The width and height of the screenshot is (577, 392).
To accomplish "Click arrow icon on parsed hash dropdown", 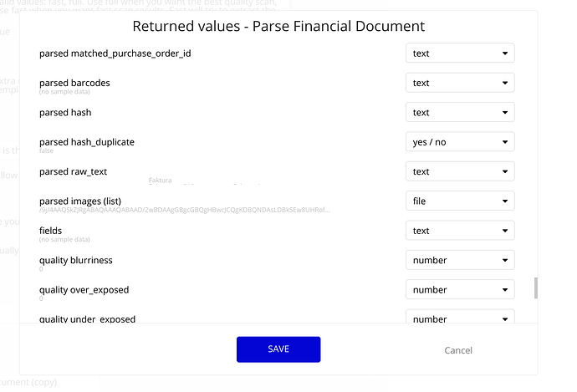I will (x=505, y=113).
